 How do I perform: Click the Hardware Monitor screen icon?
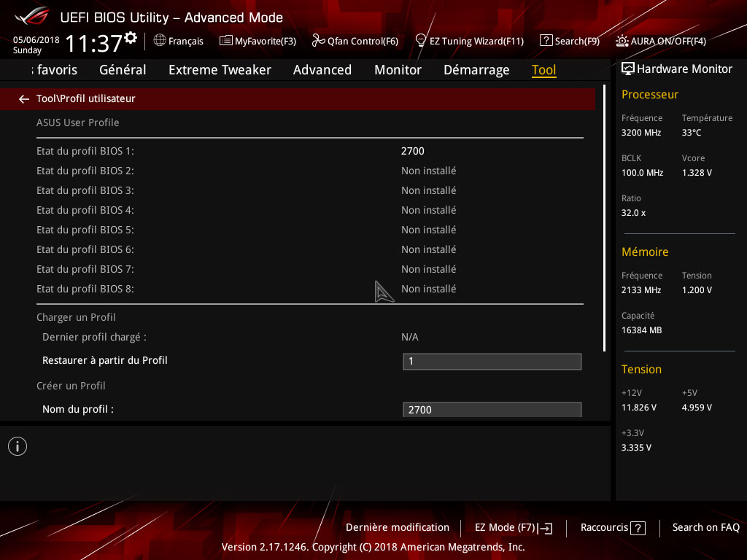[628, 69]
